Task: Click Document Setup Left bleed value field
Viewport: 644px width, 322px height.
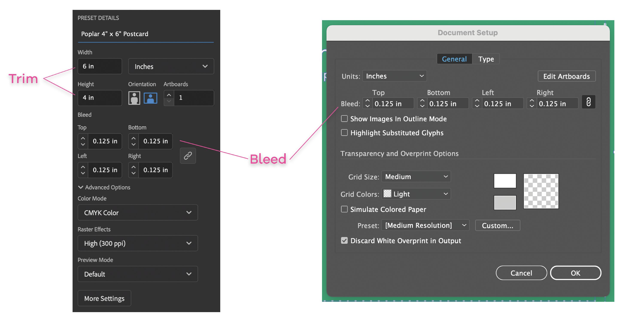Action: [x=503, y=103]
